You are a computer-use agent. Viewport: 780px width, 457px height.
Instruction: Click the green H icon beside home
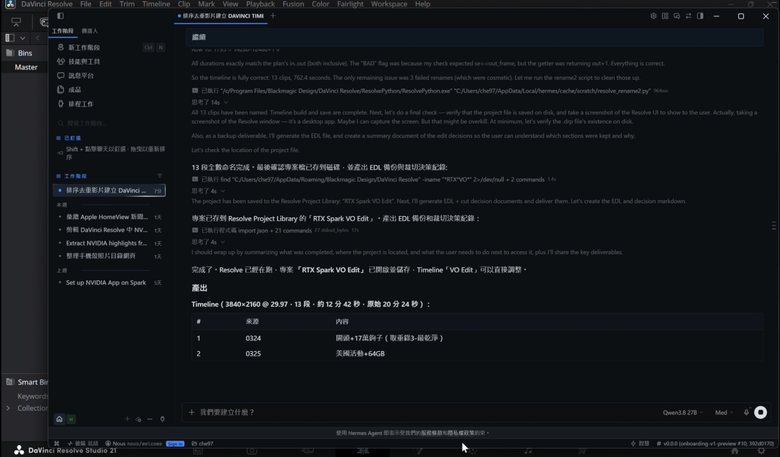[x=71, y=419]
